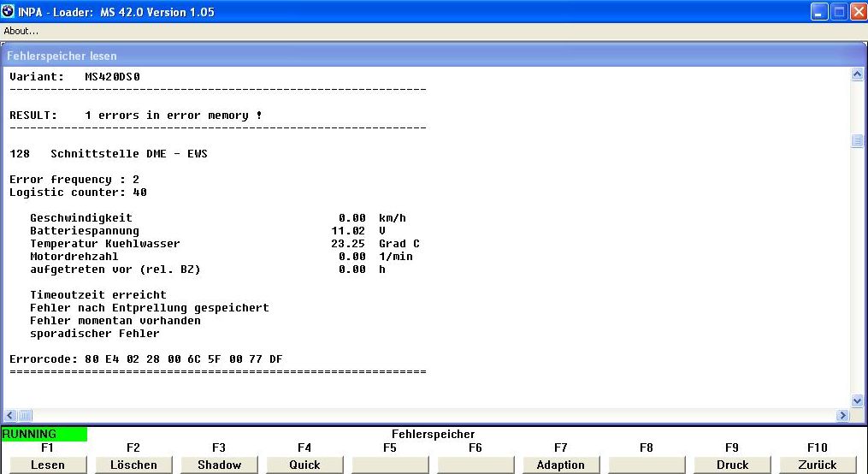This screenshot has width=868, height=474.
Task: Click 'Fehler nach Entprellung gespeichert' line
Action: tap(150, 308)
